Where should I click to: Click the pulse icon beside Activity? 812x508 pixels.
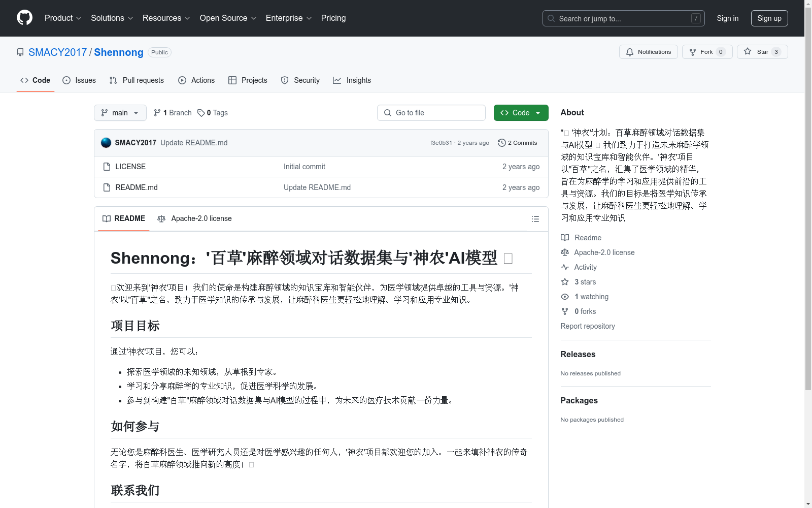tap(565, 267)
